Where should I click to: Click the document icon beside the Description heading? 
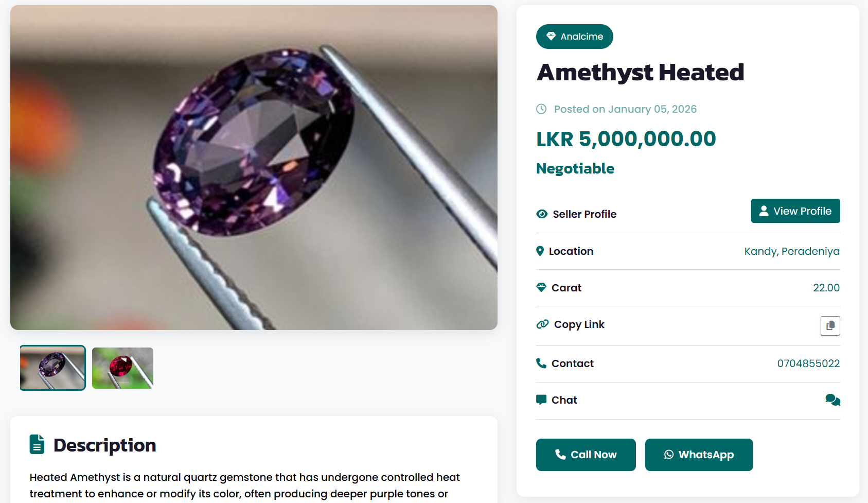click(37, 444)
